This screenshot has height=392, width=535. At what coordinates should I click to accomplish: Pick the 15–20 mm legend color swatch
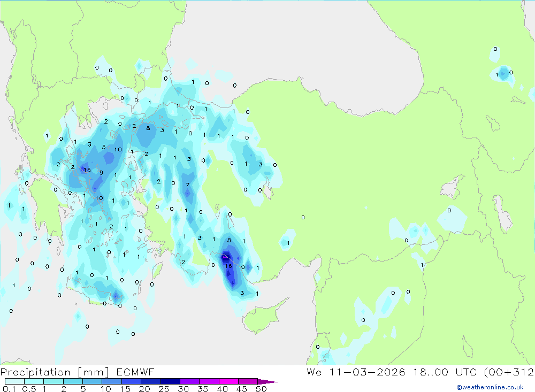coord(131,381)
